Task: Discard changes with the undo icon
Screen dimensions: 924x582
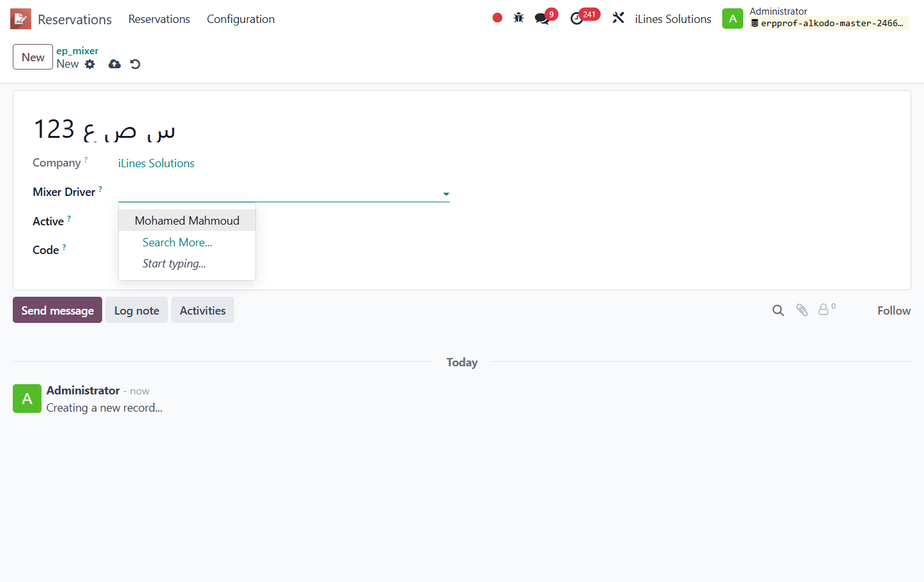Action: [x=135, y=64]
